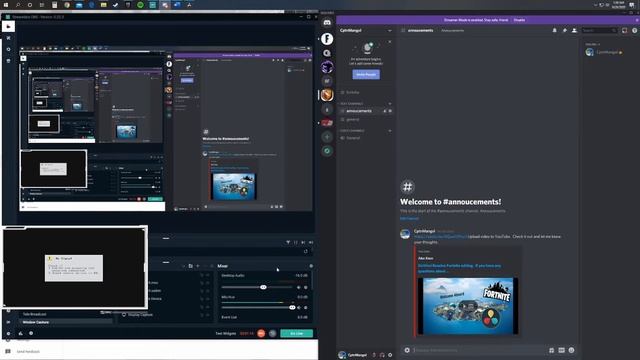Open Spotify from the Windows taskbar

pos(140,5)
